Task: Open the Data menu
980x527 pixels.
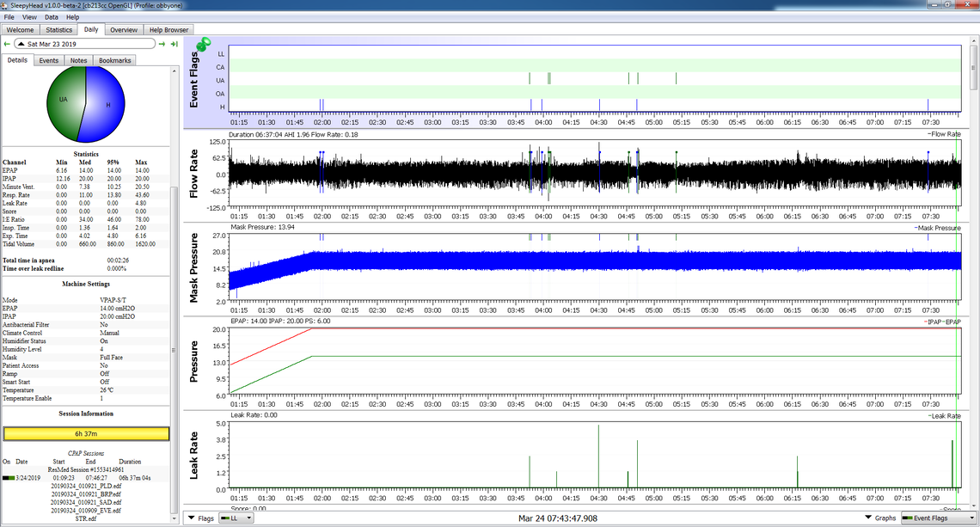Action: 52,17
